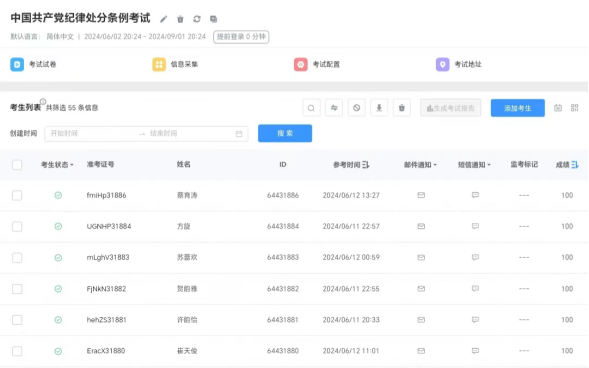The width and height of the screenshot is (589, 368).
Task: Click the copy icon next to exam title
Action: [213, 19]
